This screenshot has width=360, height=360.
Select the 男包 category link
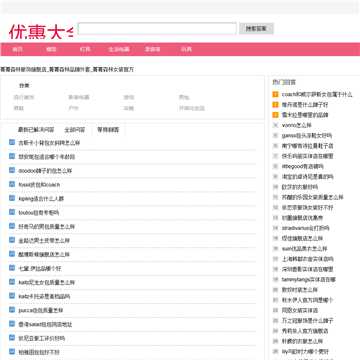[x=184, y=98]
